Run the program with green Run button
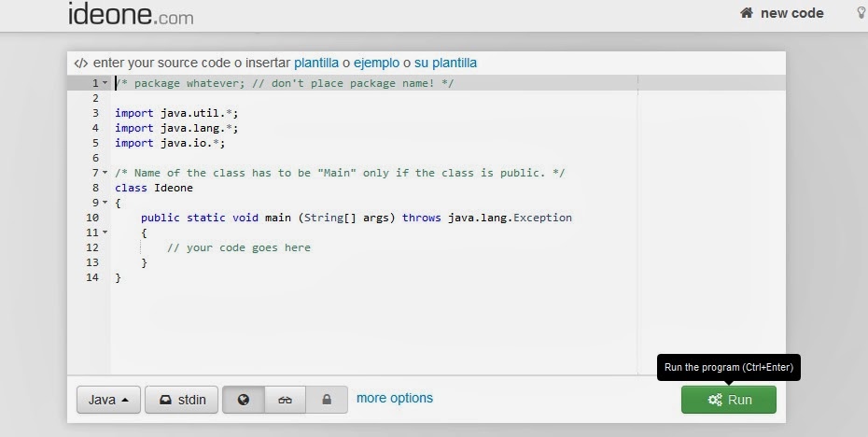868x437 pixels. [729, 400]
